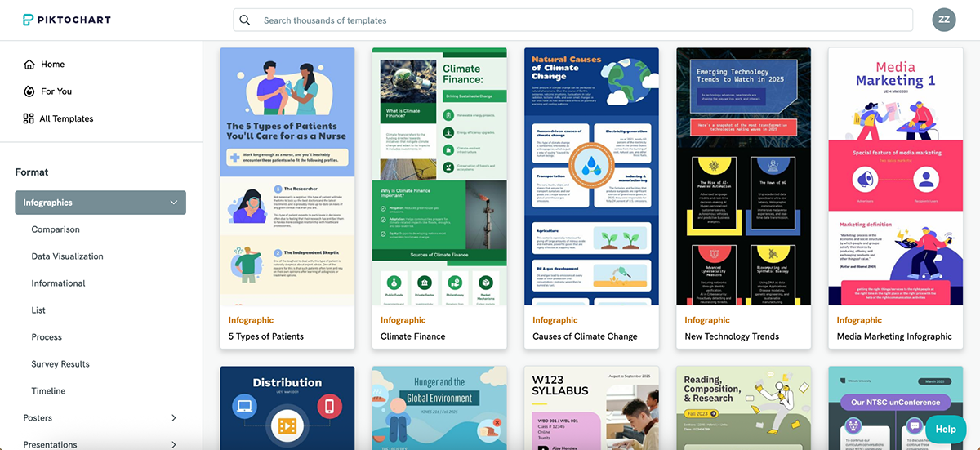Screen dimensions: 980x450
Task: Select the Survey Results subcategory
Action: click(x=60, y=364)
